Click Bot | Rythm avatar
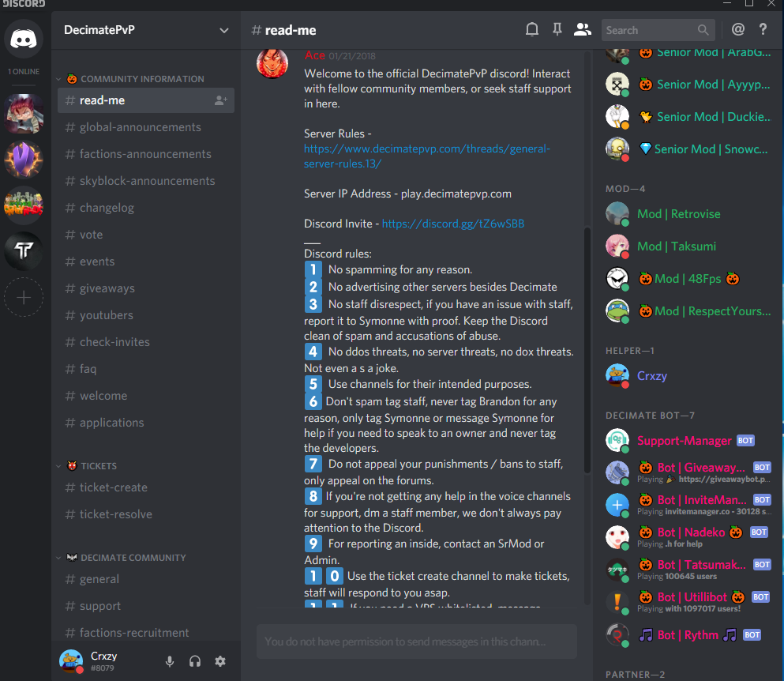 coord(617,635)
